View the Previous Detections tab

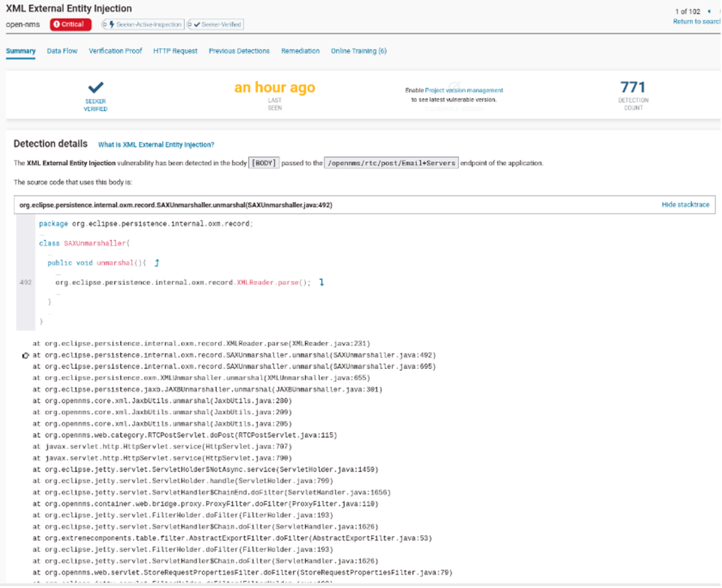click(x=239, y=51)
